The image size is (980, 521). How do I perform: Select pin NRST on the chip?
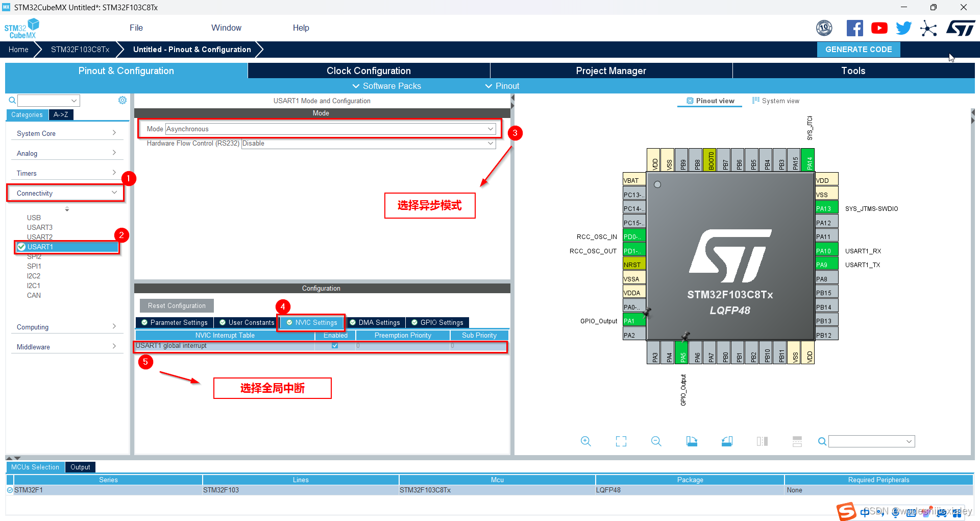click(x=634, y=265)
